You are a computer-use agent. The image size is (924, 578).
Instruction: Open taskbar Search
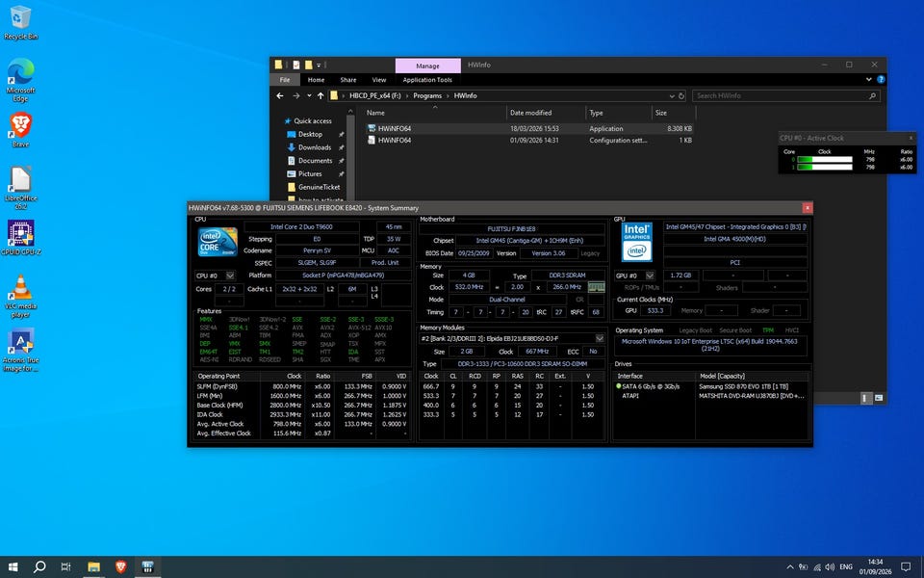tap(39, 566)
